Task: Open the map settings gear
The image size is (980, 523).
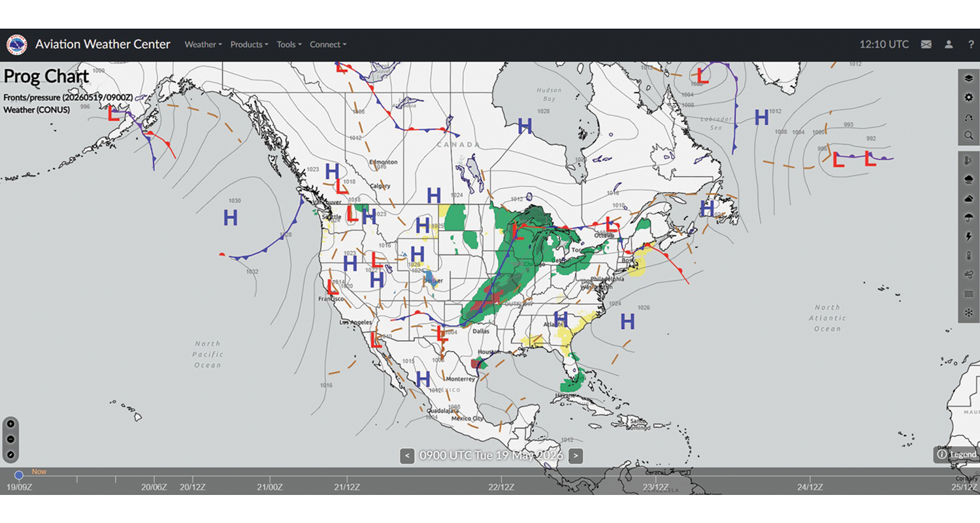Action: tap(969, 97)
